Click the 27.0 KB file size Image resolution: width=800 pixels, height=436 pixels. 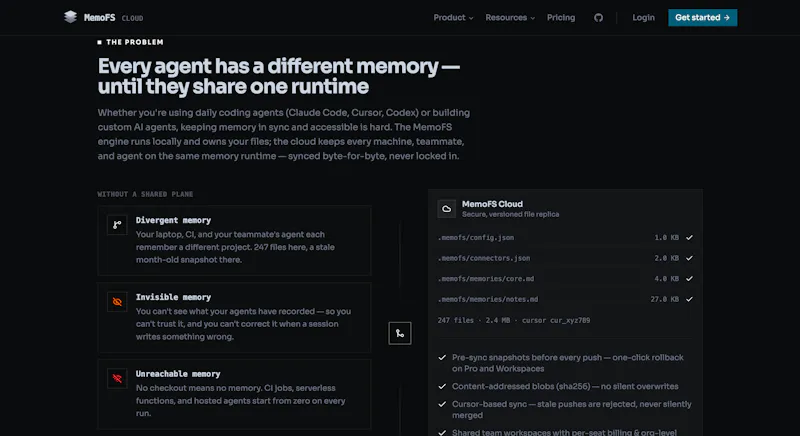coord(664,299)
